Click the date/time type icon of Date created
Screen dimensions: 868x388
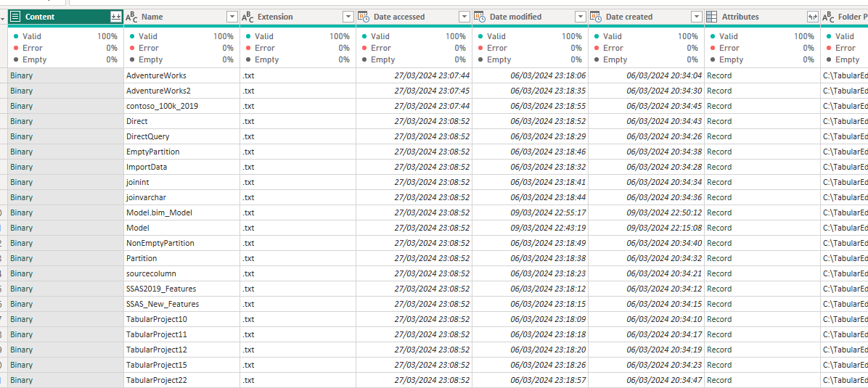[596, 17]
